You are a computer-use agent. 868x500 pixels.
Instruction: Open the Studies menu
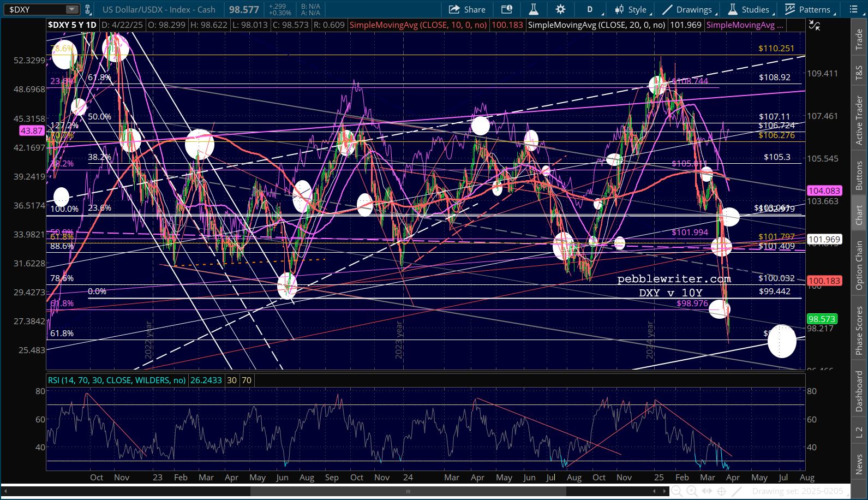pyautogui.click(x=749, y=9)
